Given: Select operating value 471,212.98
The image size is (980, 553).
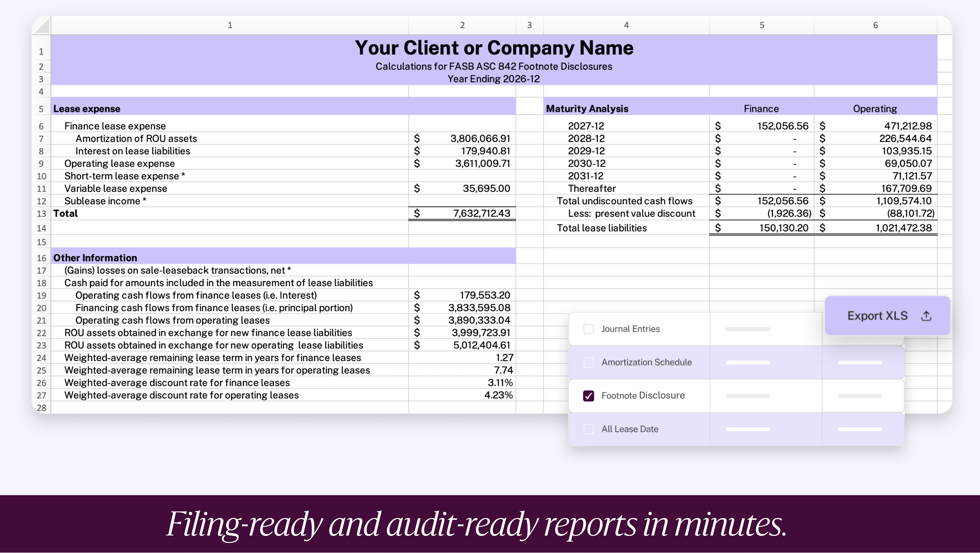Looking at the screenshot, I should pyautogui.click(x=908, y=126).
